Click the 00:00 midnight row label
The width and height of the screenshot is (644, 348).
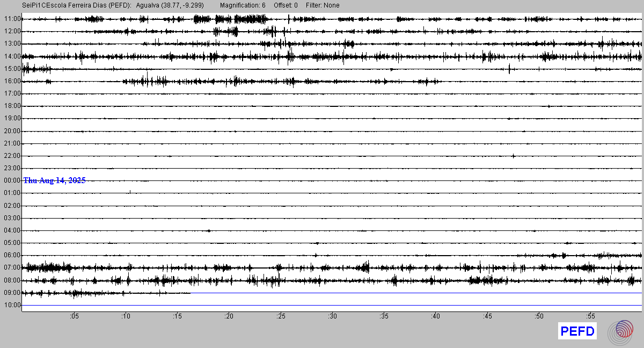tap(12, 180)
